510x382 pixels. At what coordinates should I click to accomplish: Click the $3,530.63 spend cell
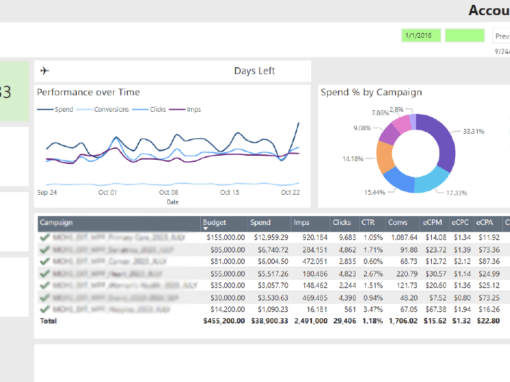tap(273, 298)
